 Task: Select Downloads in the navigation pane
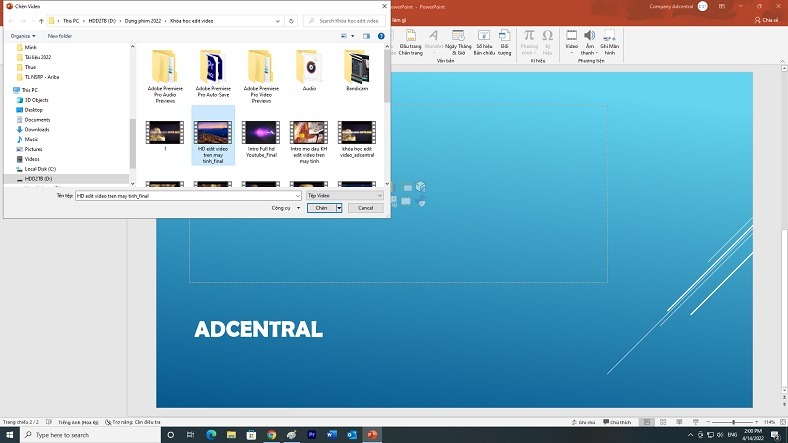click(x=36, y=129)
